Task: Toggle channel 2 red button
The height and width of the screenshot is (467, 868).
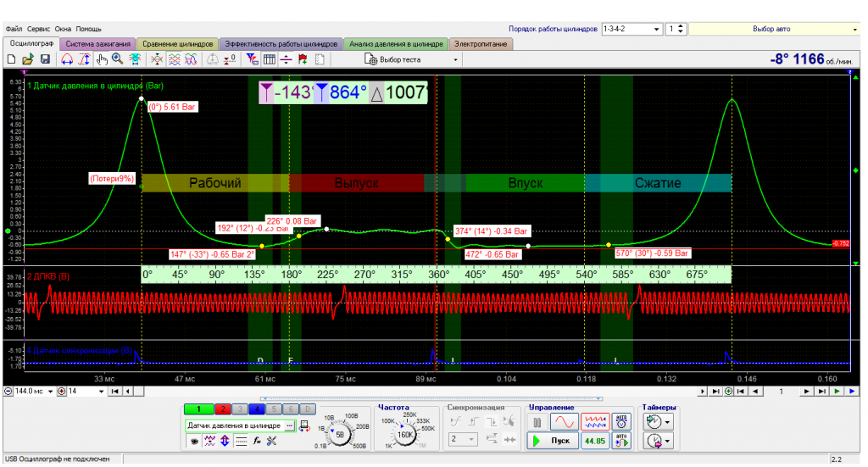Action: (x=223, y=409)
